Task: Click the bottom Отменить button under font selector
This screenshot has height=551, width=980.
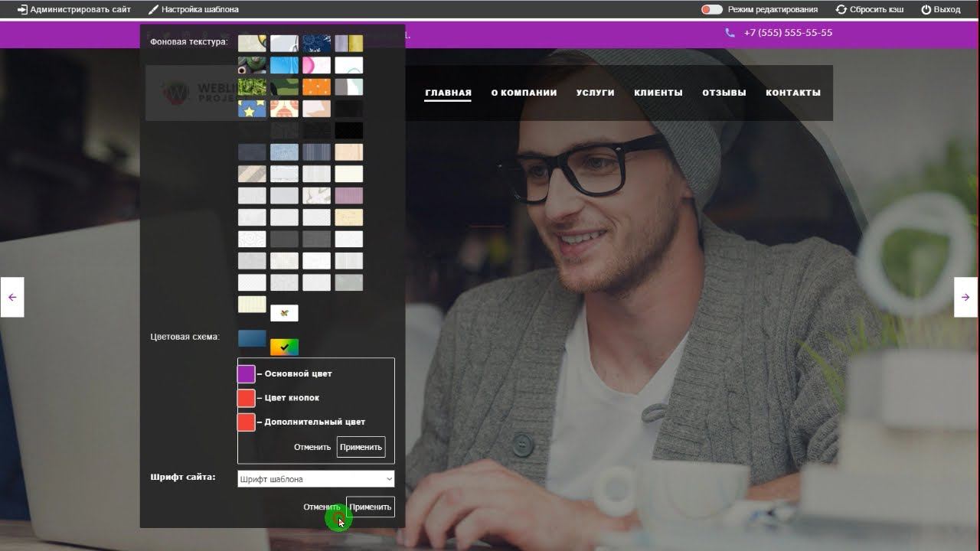Action: coord(322,507)
